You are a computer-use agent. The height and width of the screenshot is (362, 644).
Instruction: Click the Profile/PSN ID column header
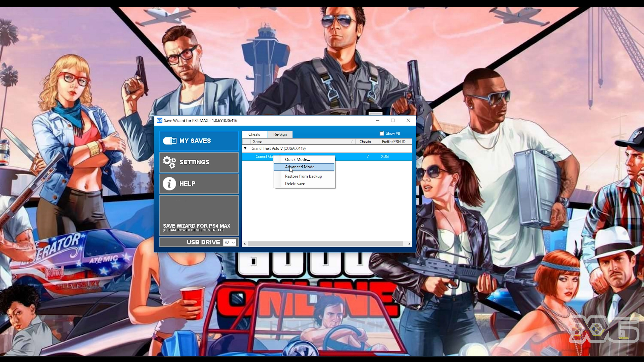click(393, 141)
